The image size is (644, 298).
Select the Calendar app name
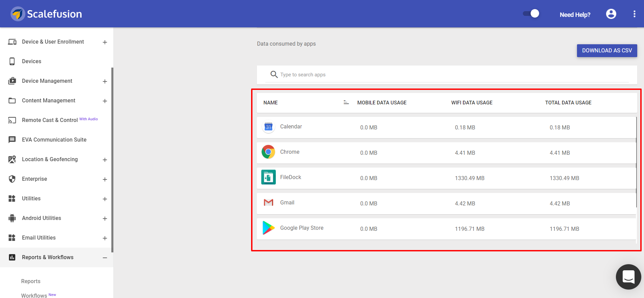coord(291,126)
